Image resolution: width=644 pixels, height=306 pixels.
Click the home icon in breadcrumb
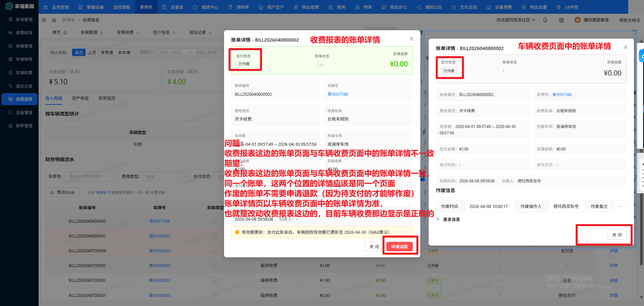(54, 20)
